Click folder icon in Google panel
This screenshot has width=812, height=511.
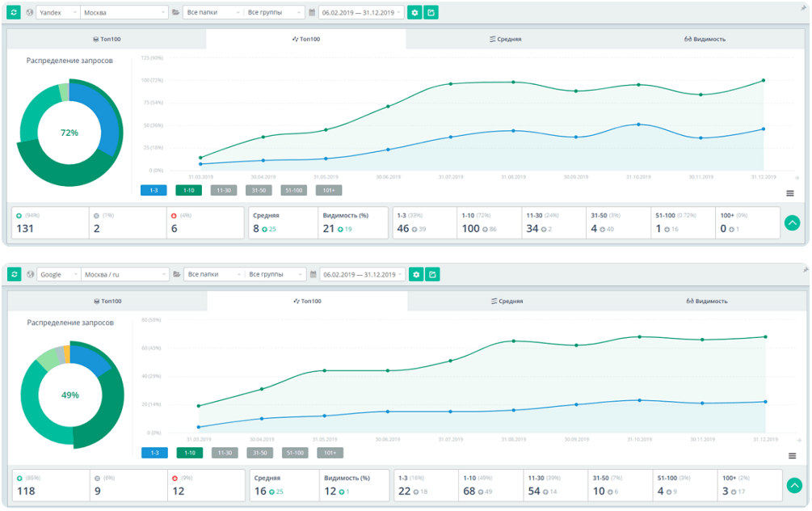coord(177,274)
